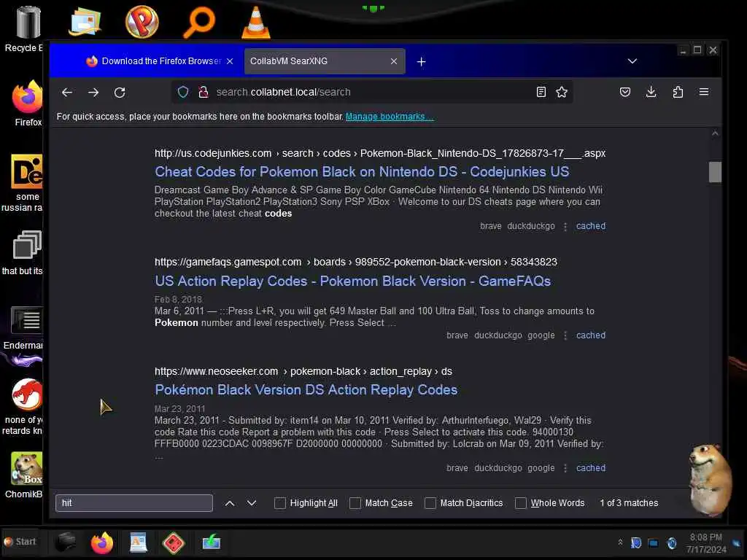This screenshot has height=560, width=747.
Task: Open the orange magnifier desktop icon
Action: (x=199, y=23)
